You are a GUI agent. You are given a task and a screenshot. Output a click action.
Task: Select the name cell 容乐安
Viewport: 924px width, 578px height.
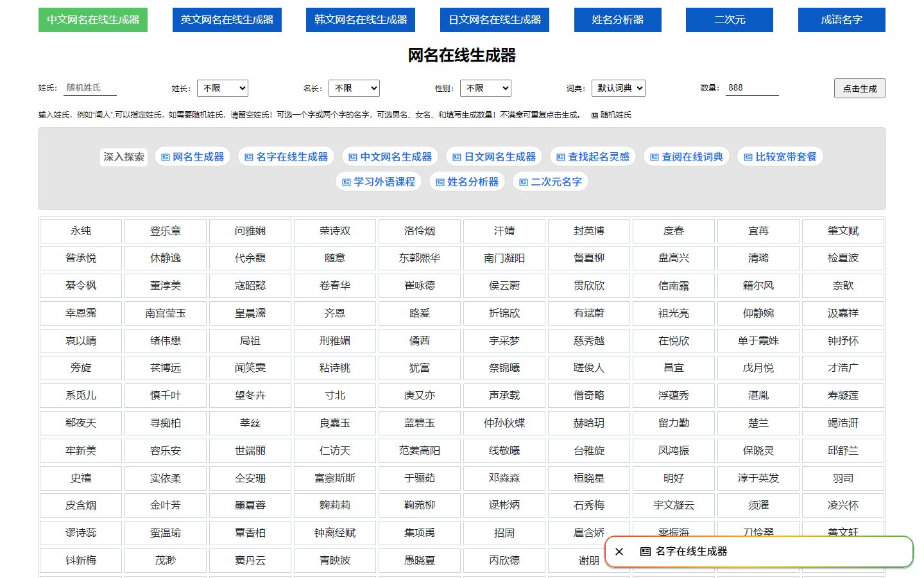[166, 451]
